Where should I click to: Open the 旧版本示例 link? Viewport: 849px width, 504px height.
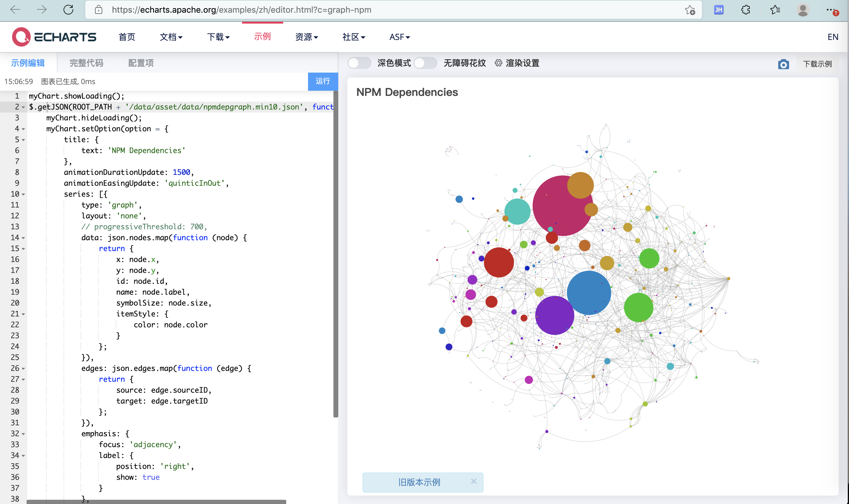pos(419,482)
